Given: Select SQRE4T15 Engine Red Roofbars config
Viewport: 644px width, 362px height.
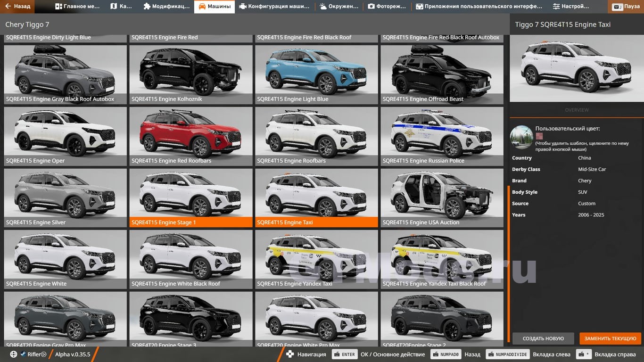Looking at the screenshot, I should pyautogui.click(x=191, y=136).
